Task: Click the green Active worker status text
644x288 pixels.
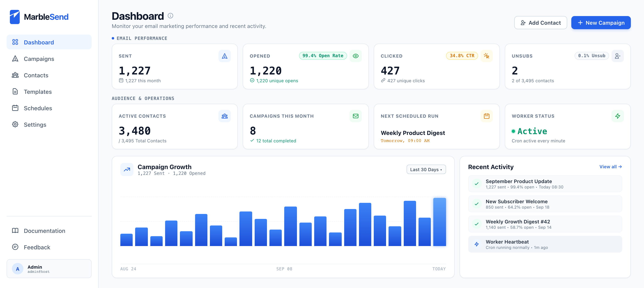Action: [x=532, y=131]
